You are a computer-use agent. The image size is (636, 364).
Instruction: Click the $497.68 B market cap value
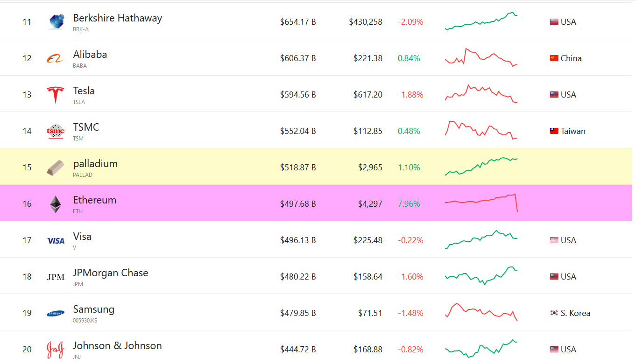(298, 204)
